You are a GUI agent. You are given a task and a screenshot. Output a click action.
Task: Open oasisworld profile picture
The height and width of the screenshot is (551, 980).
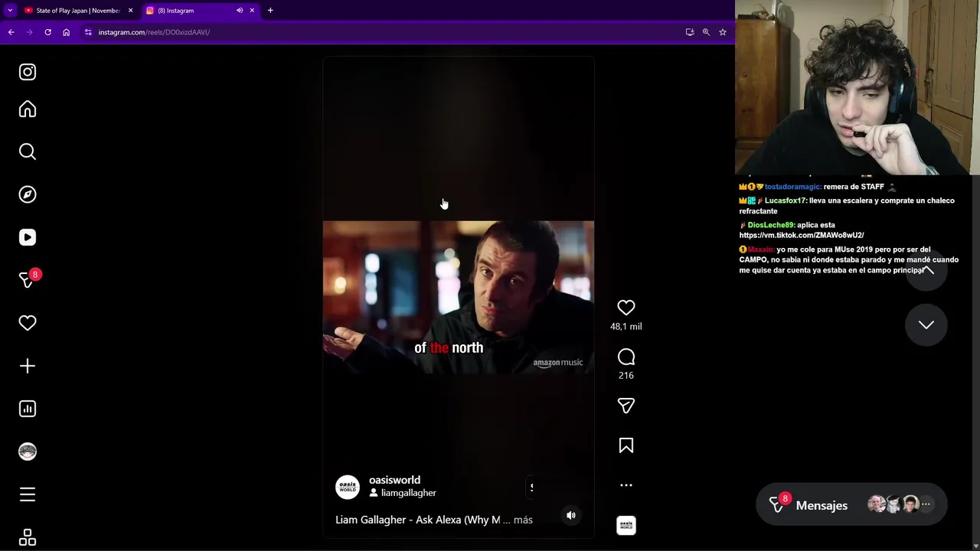pos(348,487)
